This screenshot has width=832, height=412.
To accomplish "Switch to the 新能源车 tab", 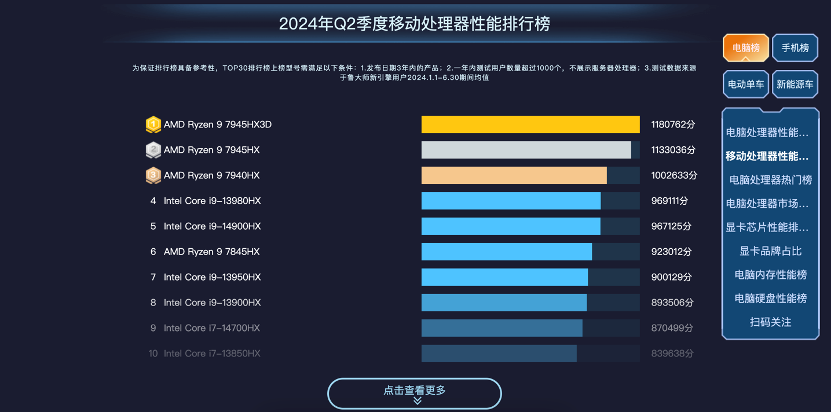I will tap(795, 84).
